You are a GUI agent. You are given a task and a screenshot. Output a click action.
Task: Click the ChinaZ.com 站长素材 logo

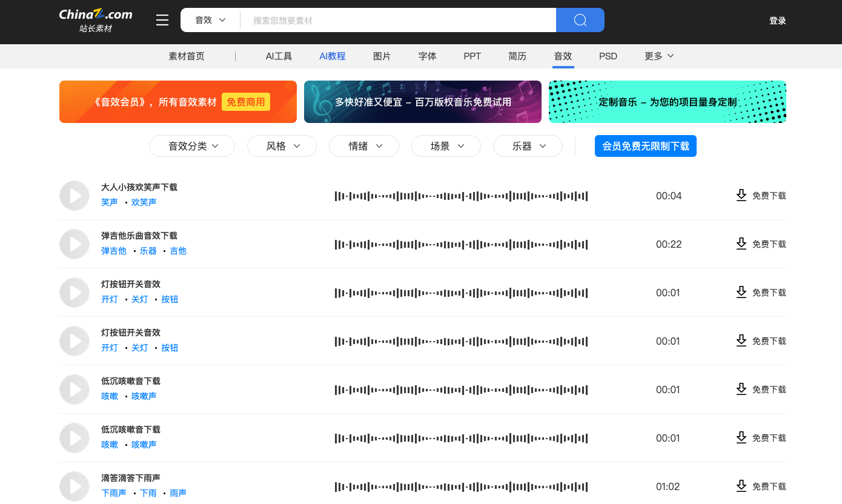click(96, 20)
